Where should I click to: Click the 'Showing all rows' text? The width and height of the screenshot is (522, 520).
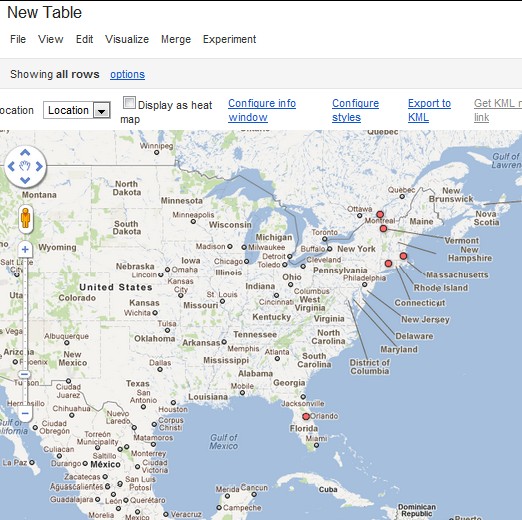coord(55,74)
